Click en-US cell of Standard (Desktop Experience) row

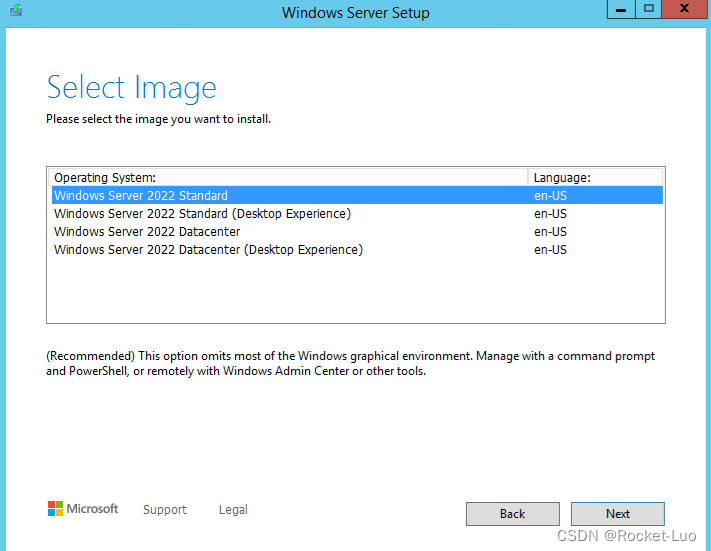tap(550, 214)
